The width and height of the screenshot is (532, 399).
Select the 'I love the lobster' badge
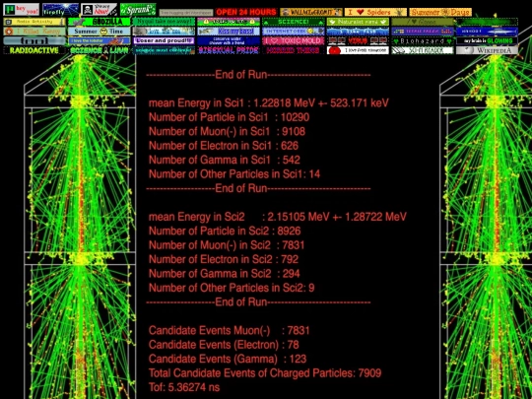pos(100,40)
